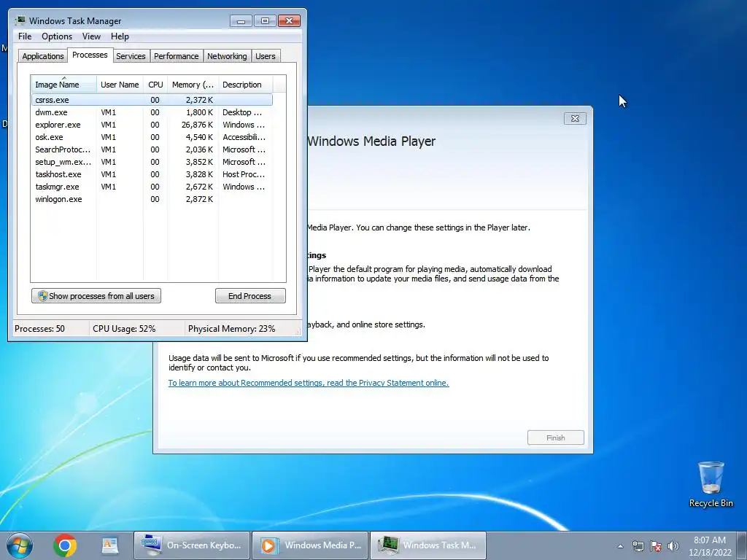747x560 pixels.
Task: Click the Accessibili... description cell
Action: point(244,137)
